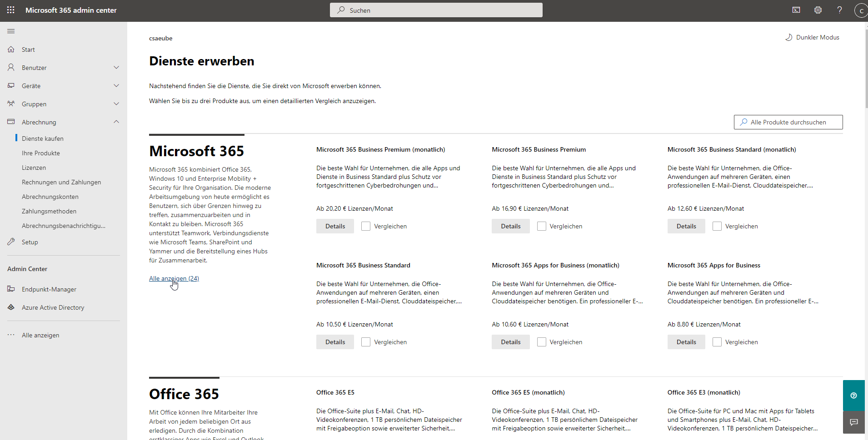The width and height of the screenshot is (868, 440).
Task: Check Vergleichen for Apps for Business (monatlich)
Action: click(542, 342)
